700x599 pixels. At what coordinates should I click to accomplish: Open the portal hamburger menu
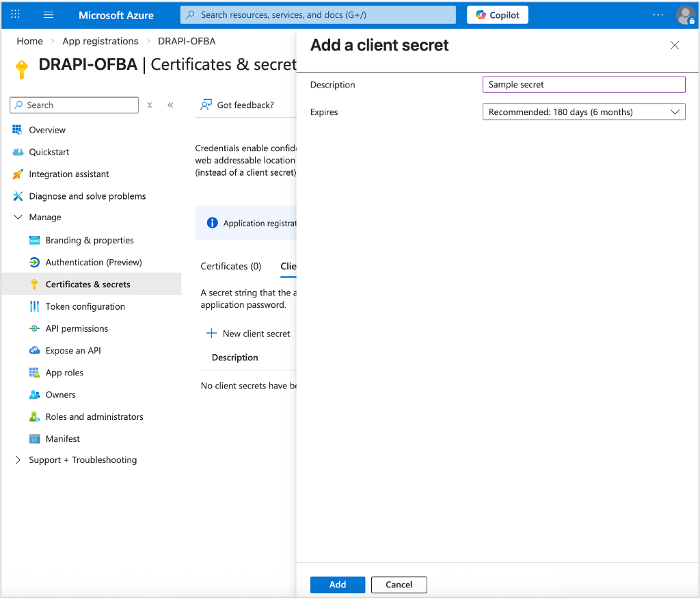48,14
